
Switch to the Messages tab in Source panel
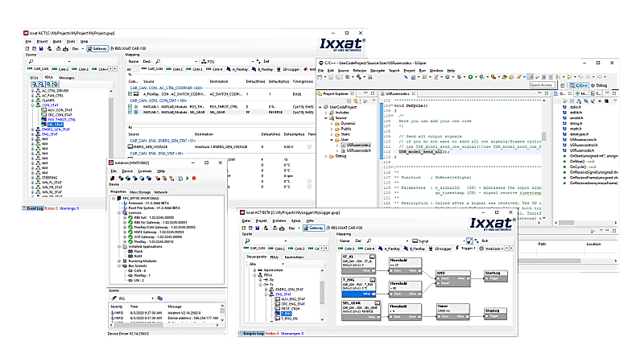coord(66,78)
